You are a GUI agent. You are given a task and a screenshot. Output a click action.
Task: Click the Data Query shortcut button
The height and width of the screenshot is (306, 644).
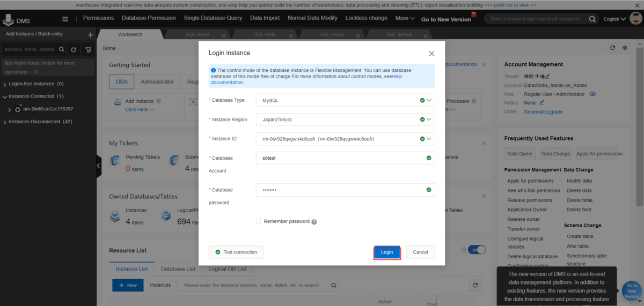tap(520, 154)
